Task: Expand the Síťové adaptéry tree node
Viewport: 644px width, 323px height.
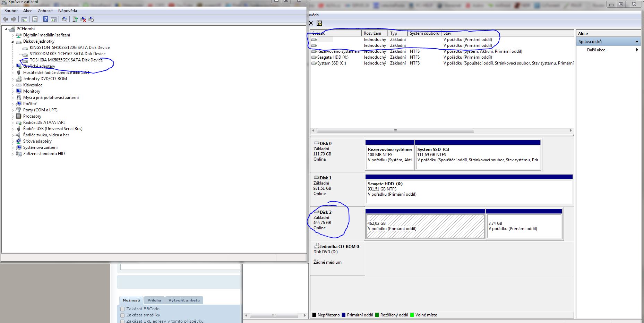Action: [x=13, y=142]
